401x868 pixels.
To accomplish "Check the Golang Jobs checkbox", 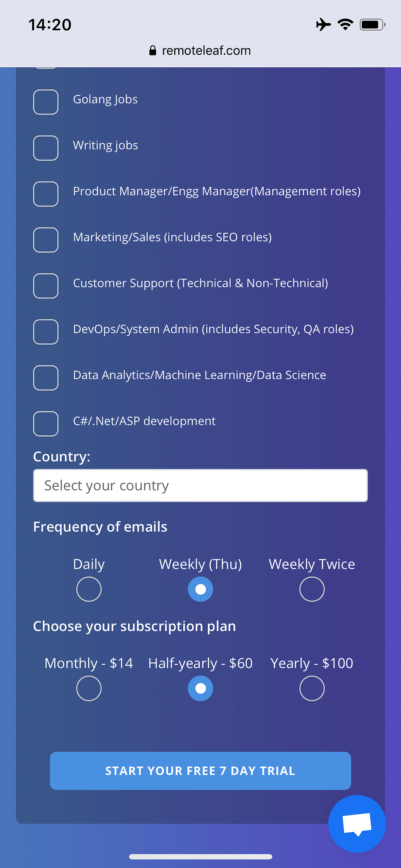I will [x=46, y=102].
